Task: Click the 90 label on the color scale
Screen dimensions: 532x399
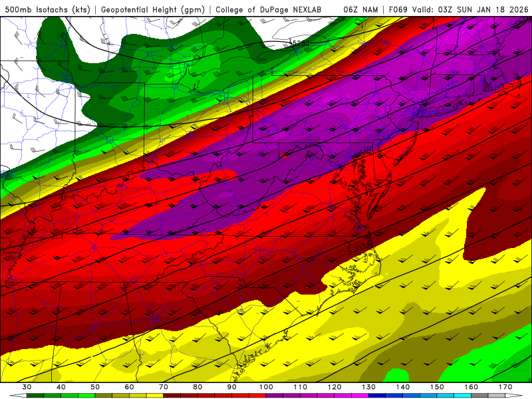Action: pos(231,387)
